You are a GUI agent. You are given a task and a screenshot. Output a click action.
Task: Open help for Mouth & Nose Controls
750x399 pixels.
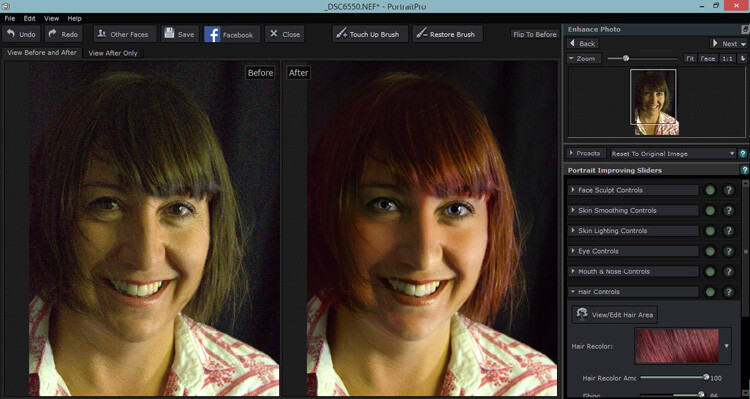point(728,272)
